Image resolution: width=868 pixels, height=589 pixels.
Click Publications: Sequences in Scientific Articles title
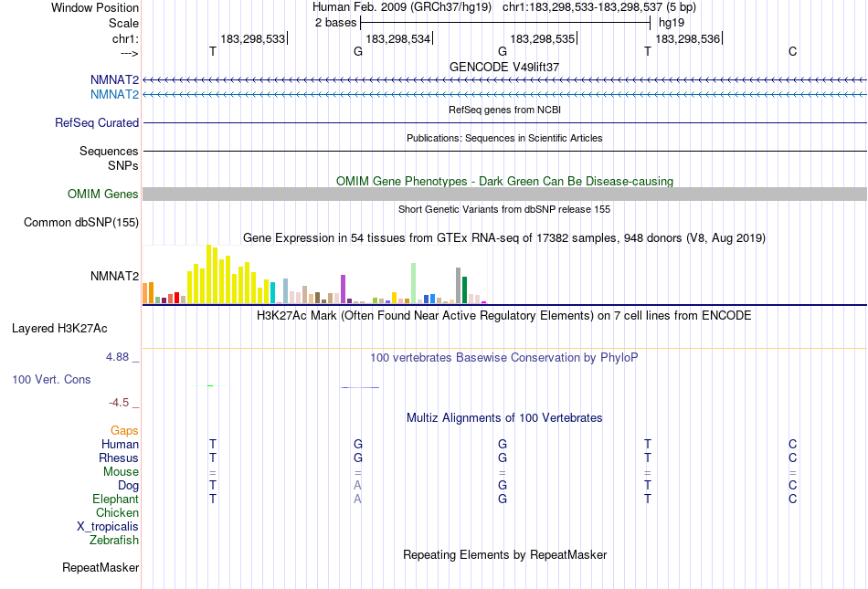pos(504,138)
